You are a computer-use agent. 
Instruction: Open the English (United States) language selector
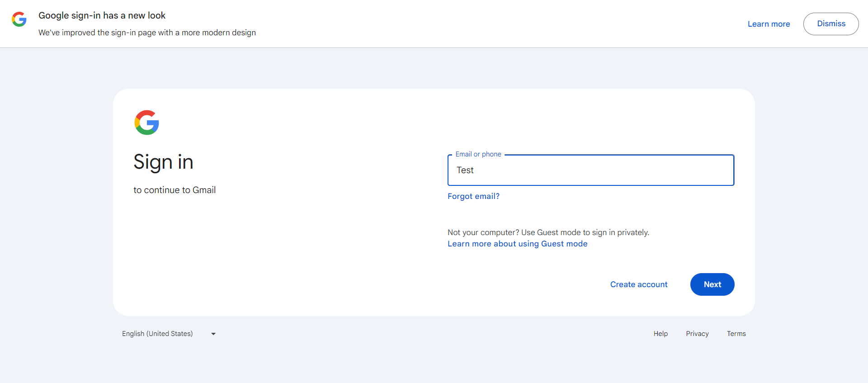tap(157, 334)
